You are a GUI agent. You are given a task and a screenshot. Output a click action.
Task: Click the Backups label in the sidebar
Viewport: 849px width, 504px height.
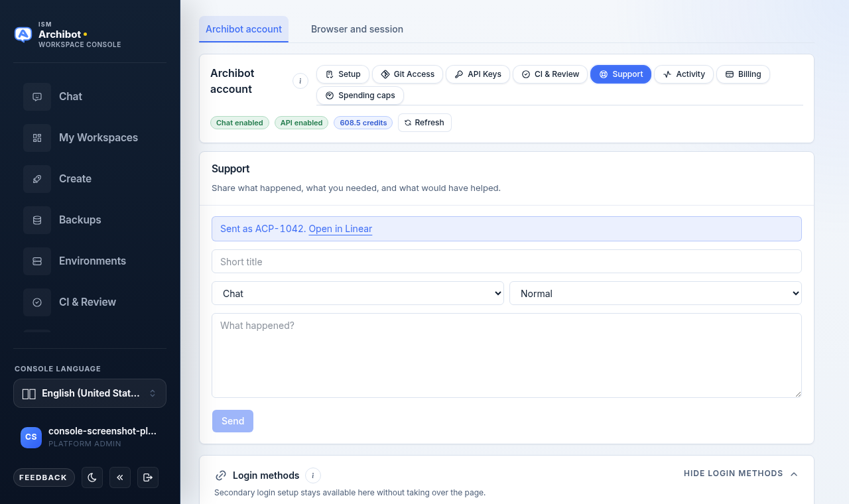(80, 220)
